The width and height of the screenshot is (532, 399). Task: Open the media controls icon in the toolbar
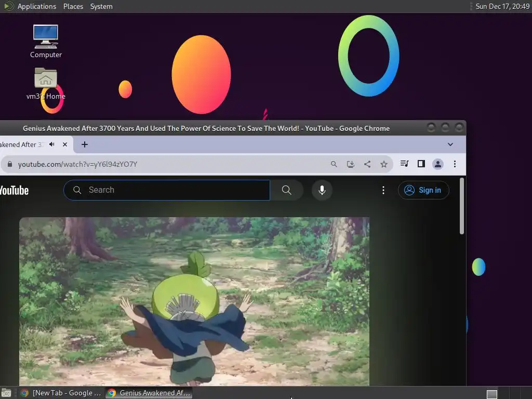pyautogui.click(x=404, y=164)
